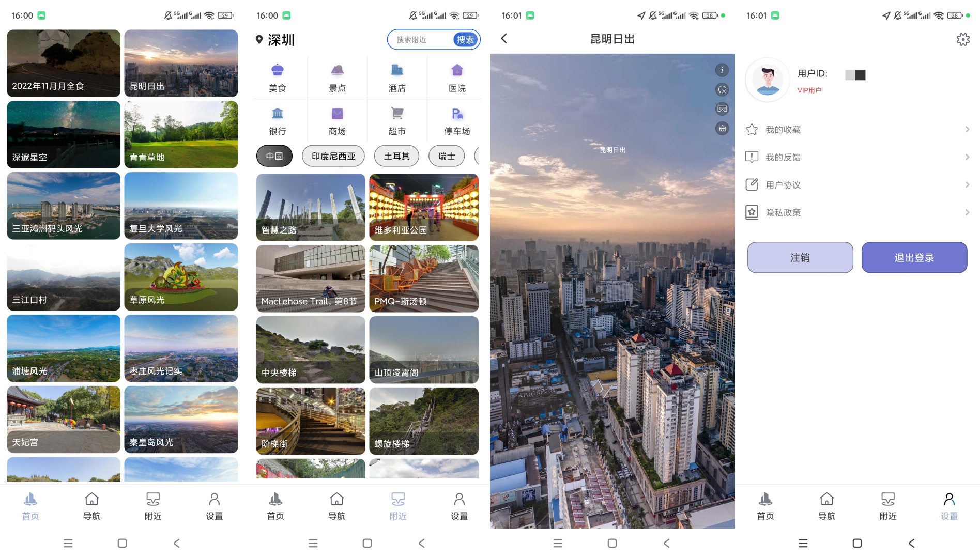Open the 银行 bank category icon
Viewport: 980px width, 558px height.
click(x=278, y=114)
